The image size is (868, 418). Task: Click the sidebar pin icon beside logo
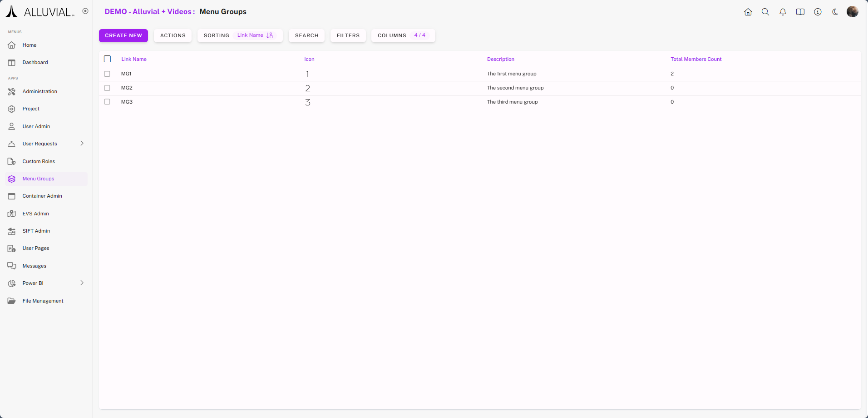coord(85,11)
